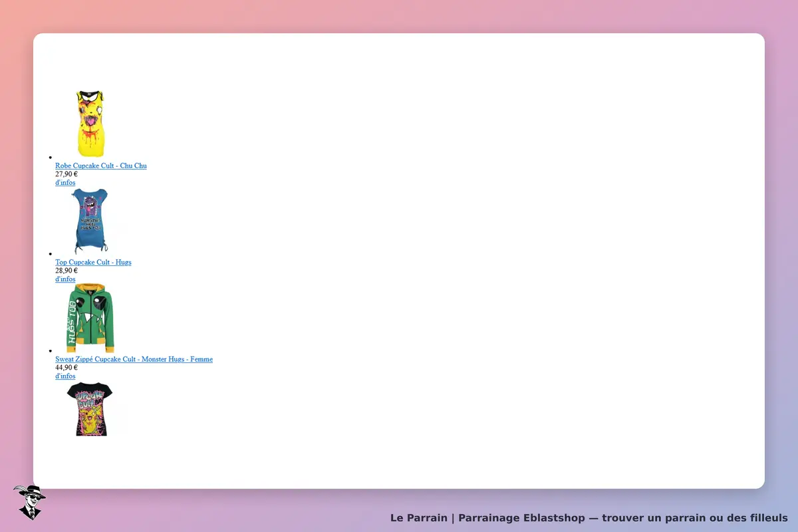Open the green Monster Hugs hoodie image

90,319
